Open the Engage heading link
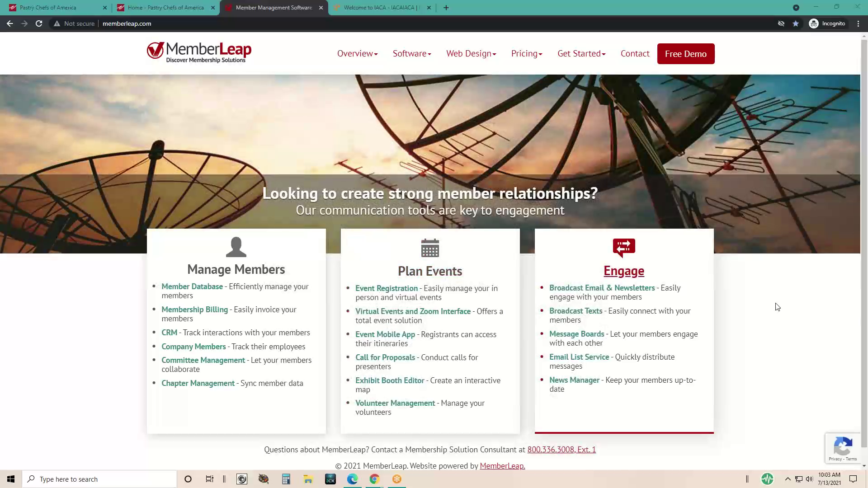 [624, 271]
